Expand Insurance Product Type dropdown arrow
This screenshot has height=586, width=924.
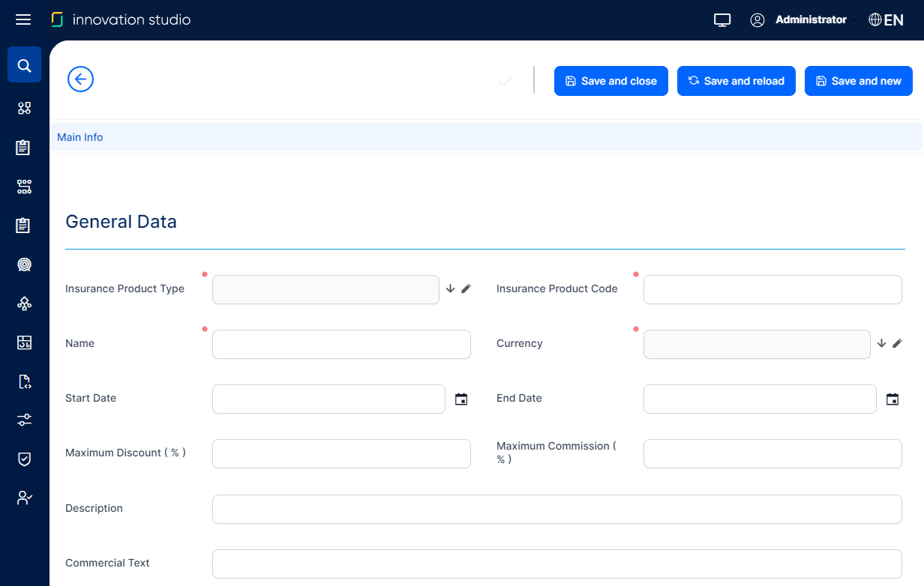pyautogui.click(x=450, y=289)
